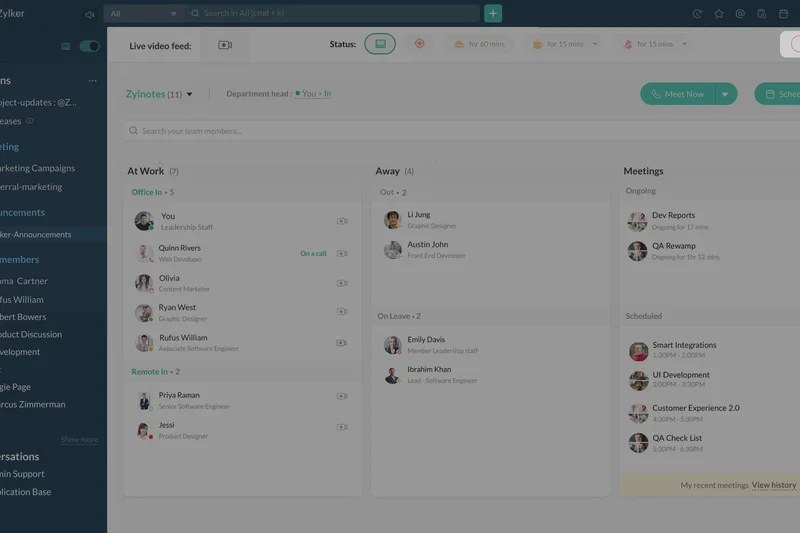This screenshot has width=800, height=533.
Task: Open dropdown arrow after last 15 mins status
Action: (685, 44)
